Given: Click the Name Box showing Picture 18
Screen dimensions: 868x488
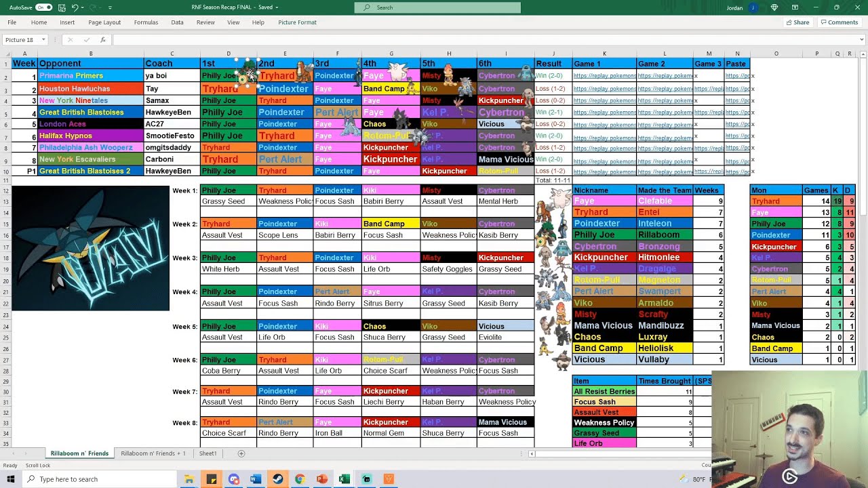Looking at the screenshot, I should point(21,40).
